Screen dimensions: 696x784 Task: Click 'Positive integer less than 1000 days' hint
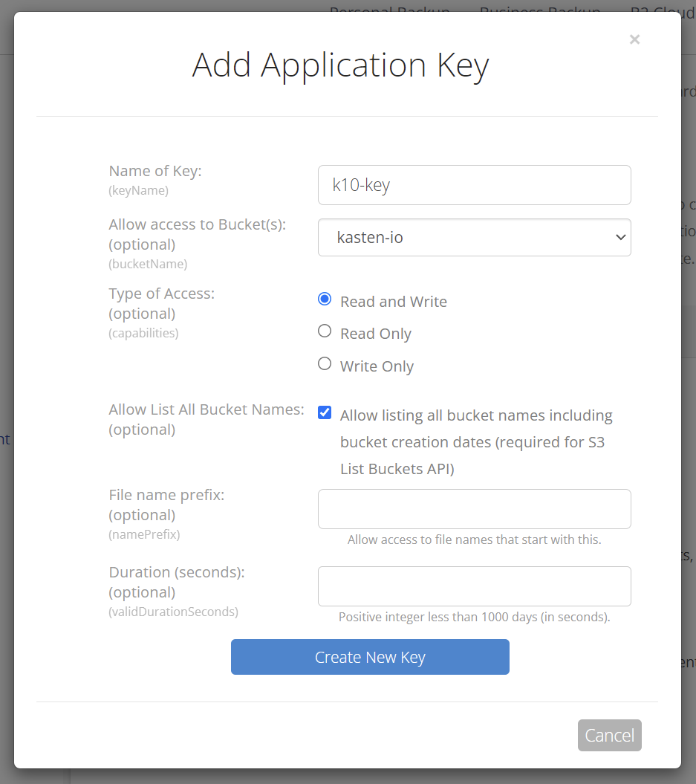pyautogui.click(x=475, y=617)
